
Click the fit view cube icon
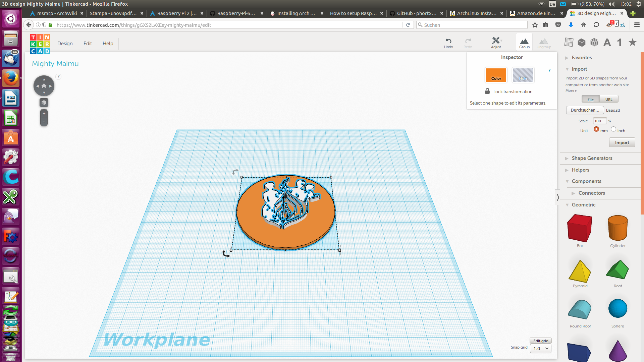click(x=44, y=103)
